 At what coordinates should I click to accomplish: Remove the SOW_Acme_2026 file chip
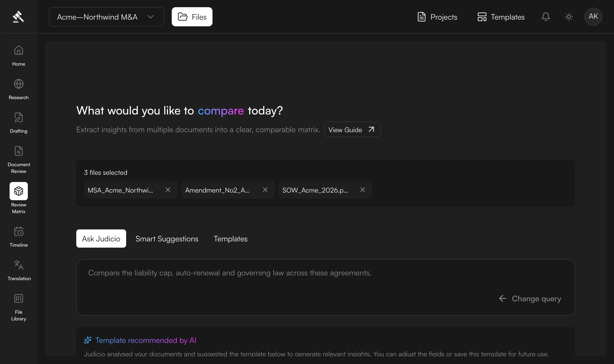click(362, 190)
